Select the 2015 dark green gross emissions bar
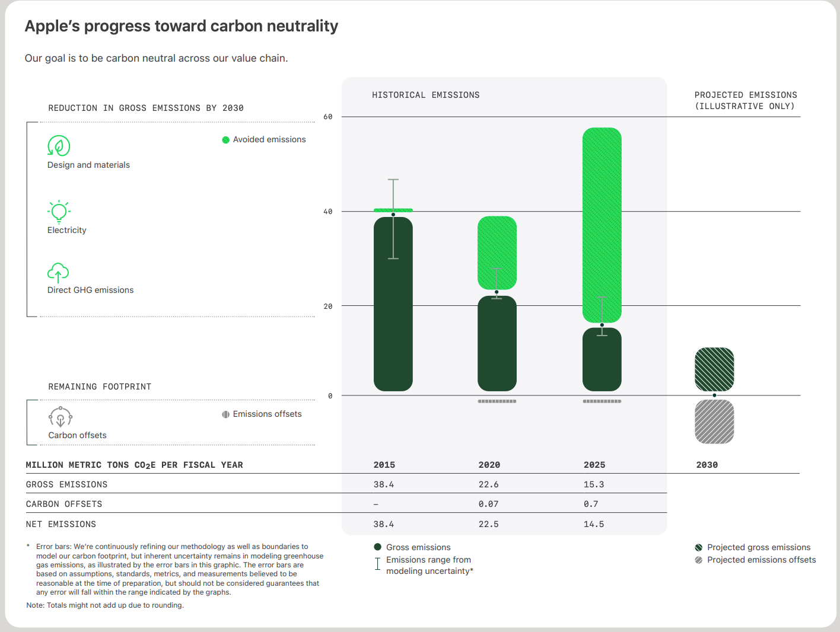The height and width of the screenshot is (632, 840). [393, 304]
